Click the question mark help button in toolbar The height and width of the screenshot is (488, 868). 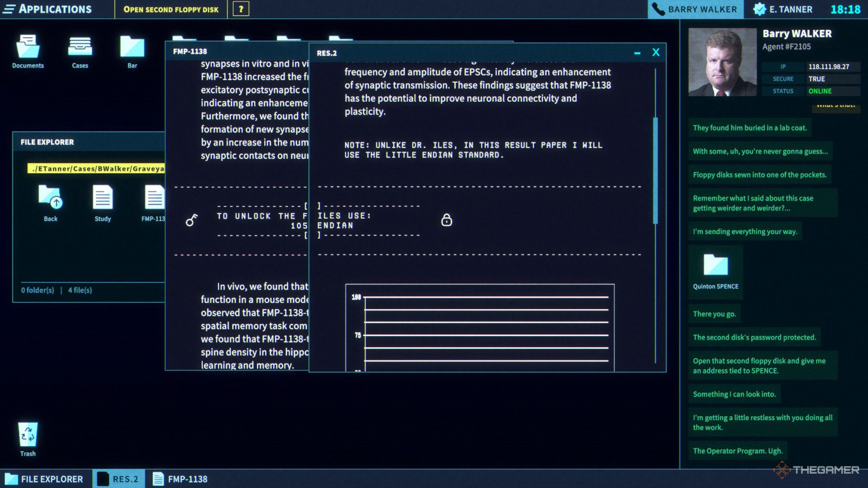(x=240, y=9)
